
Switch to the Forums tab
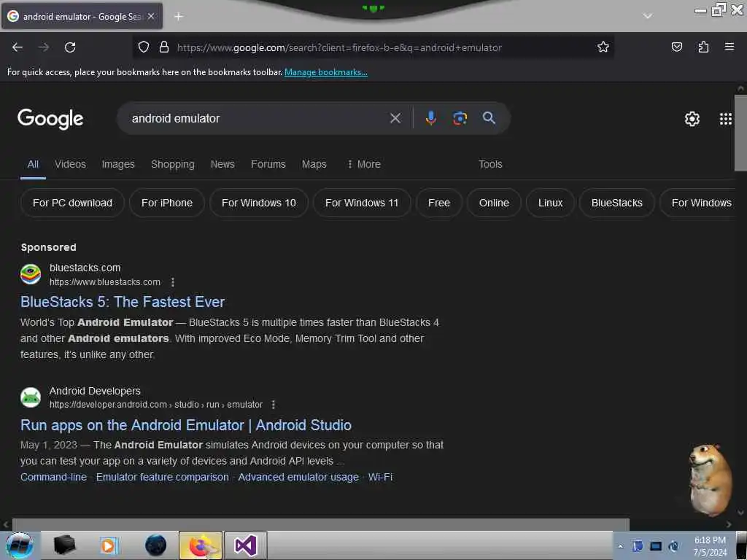click(268, 164)
